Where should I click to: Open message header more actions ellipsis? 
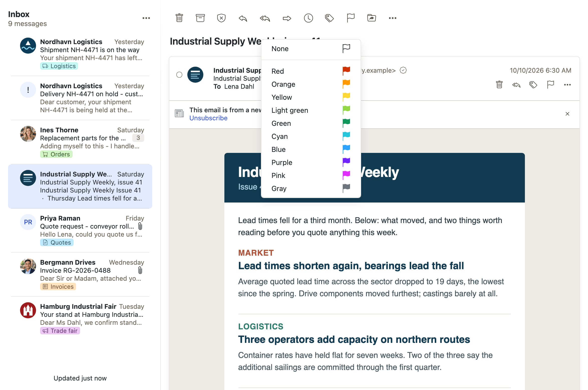[567, 85]
